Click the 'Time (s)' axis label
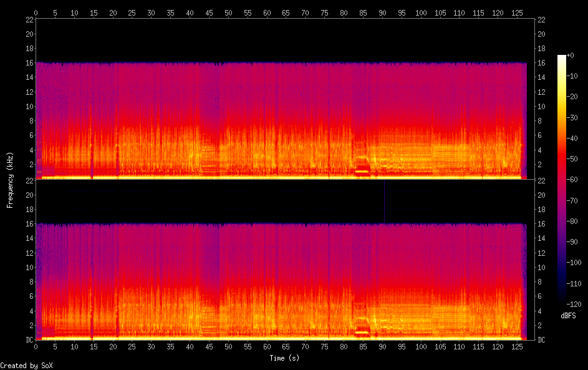The width and height of the screenshot is (588, 370). pyautogui.click(x=284, y=358)
